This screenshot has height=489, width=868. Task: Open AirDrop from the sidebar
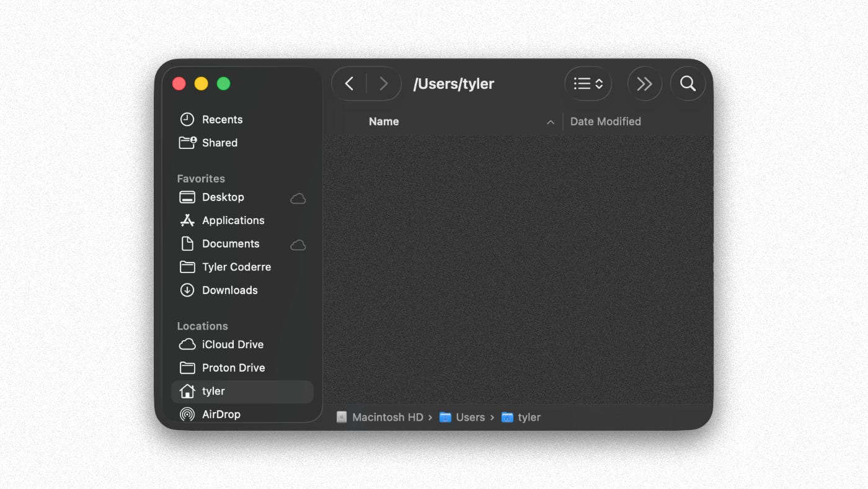click(221, 414)
